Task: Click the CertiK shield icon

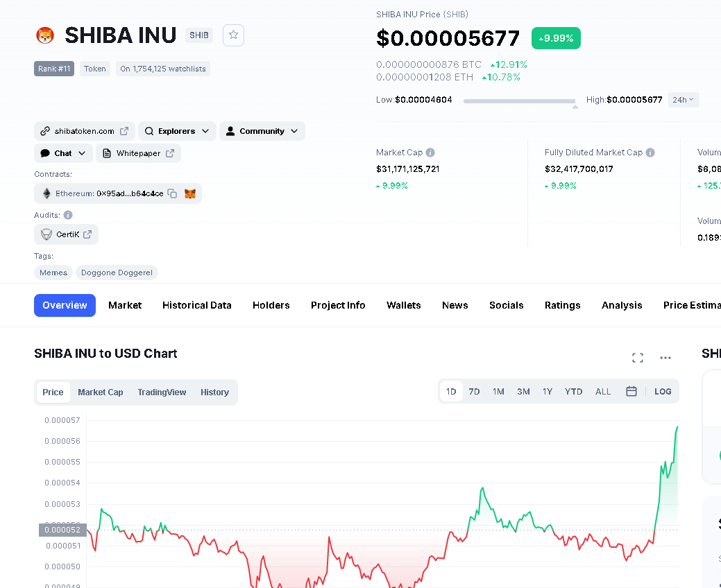Action: (46, 235)
